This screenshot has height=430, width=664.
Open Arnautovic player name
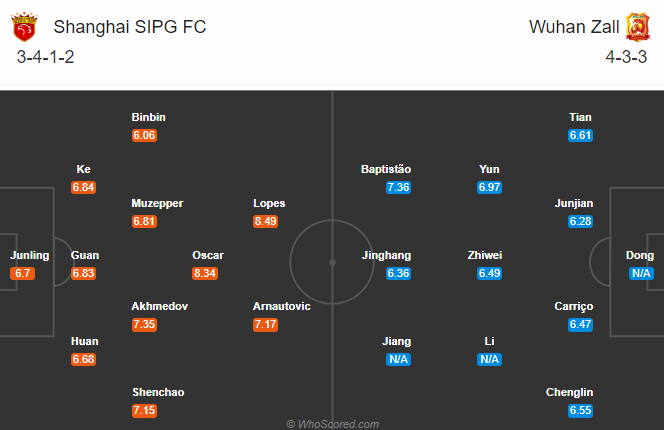pyautogui.click(x=282, y=306)
